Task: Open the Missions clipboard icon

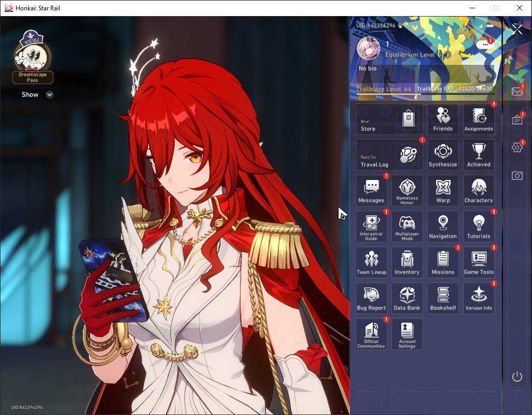Action: point(443,262)
